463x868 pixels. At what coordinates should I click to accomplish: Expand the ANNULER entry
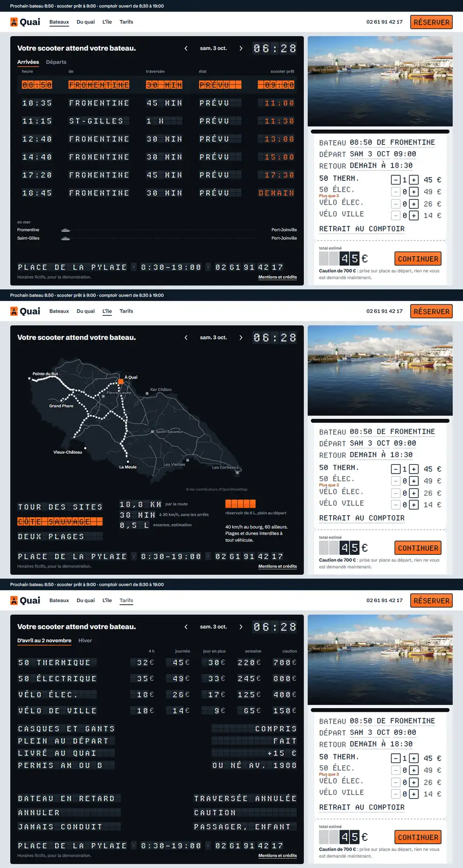69,813
